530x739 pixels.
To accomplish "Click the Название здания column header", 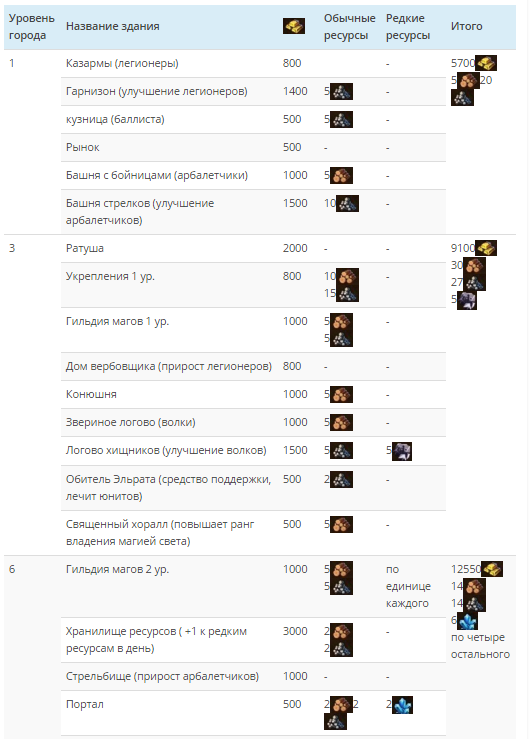I will coord(113,26).
